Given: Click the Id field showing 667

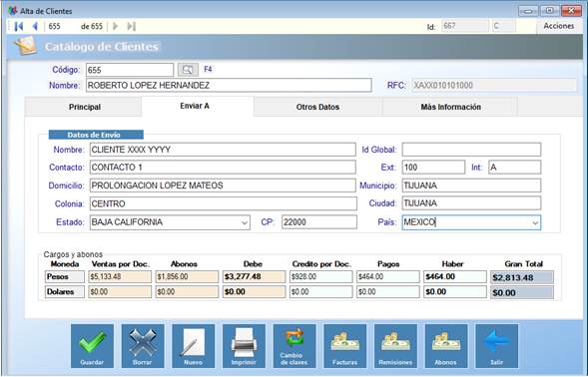Looking at the screenshot, I should pyautogui.click(x=465, y=26).
